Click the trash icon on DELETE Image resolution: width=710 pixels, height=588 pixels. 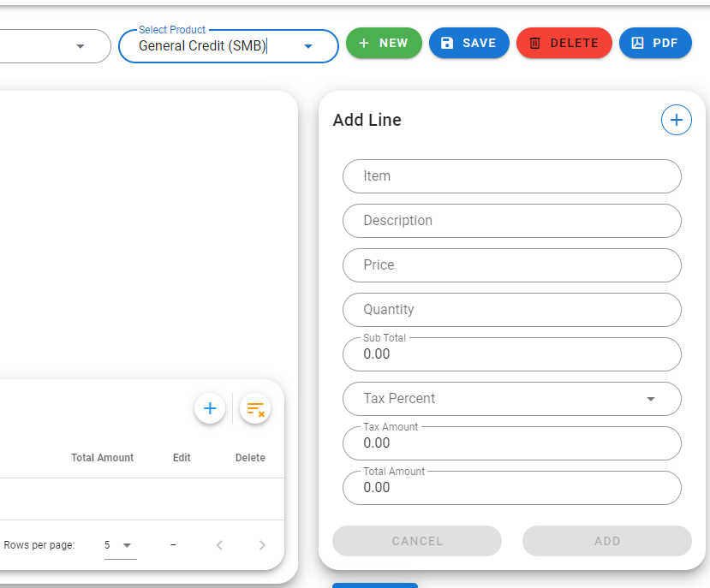point(534,43)
